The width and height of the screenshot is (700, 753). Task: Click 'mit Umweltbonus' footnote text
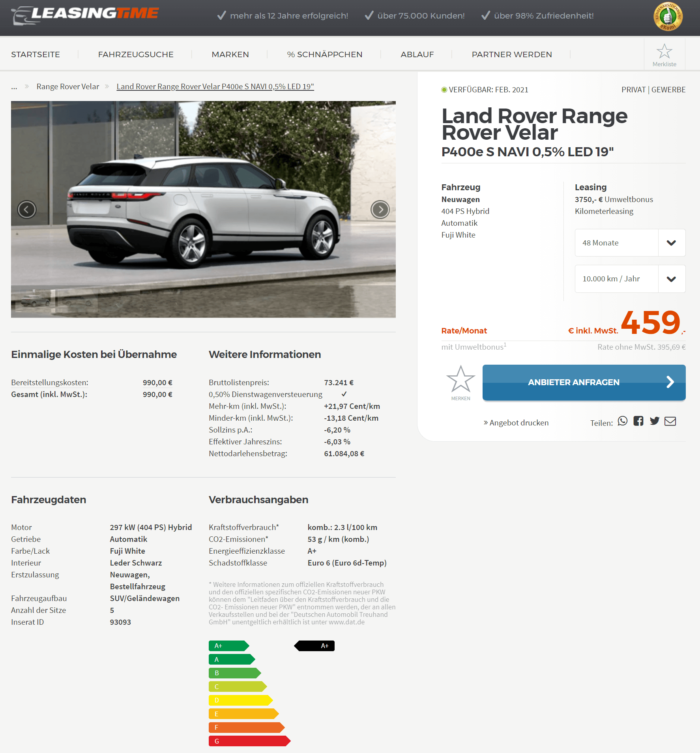474,347
